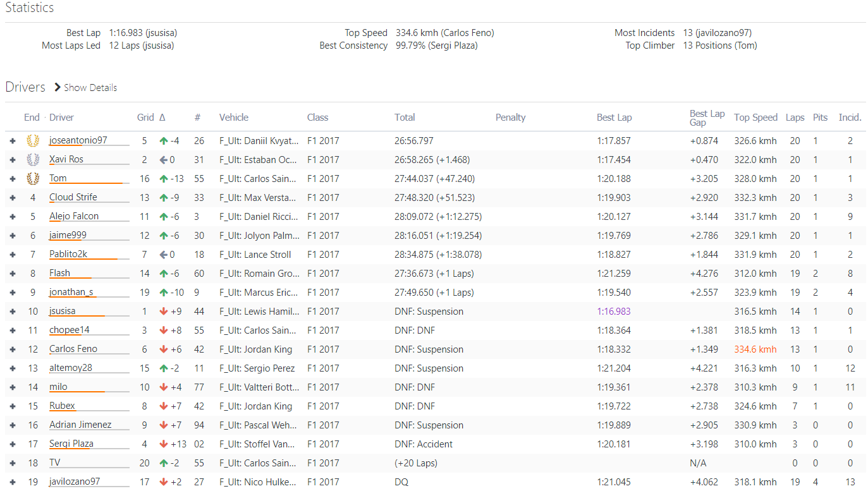Click DQ total for javilozano97
The width and height of the screenshot is (868, 491).
pyautogui.click(x=401, y=482)
